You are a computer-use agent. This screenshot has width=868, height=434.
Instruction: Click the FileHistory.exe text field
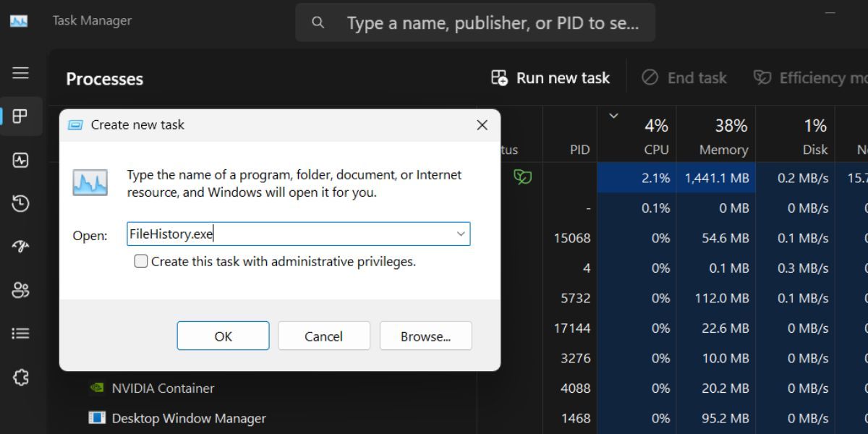click(289, 234)
